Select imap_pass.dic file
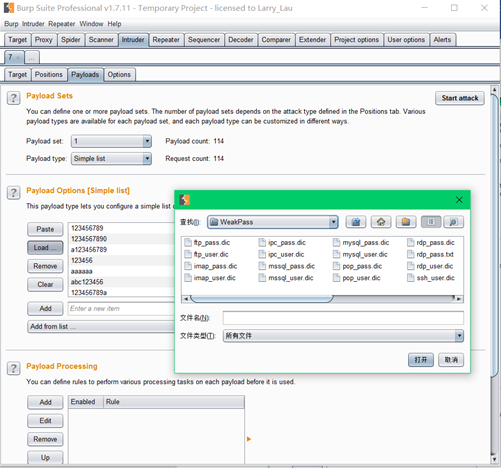The image size is (501, 468). (211, 266)
